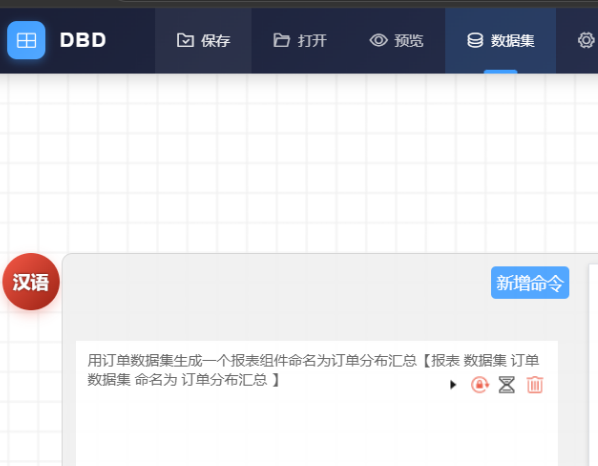Click the folder-check icon beside 保存
Viewport: 598px width, 466px height.
click(x=185, y=40)
